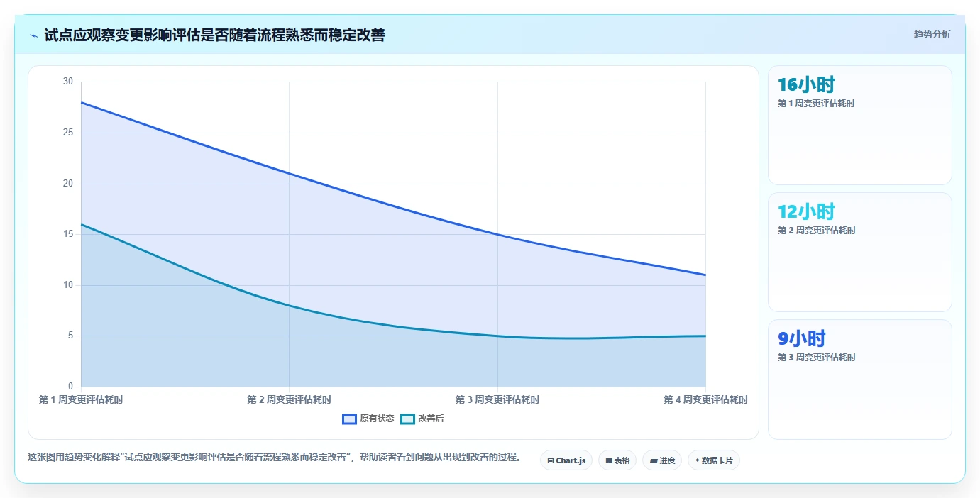Click the y-axis tick label 5
This screenshot has width=980, height=498.
click(x=70, y=336)
